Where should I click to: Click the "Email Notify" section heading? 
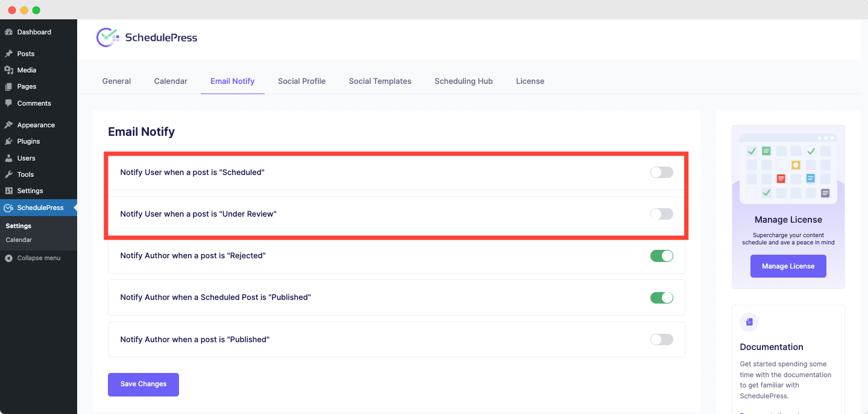point(141,132)
